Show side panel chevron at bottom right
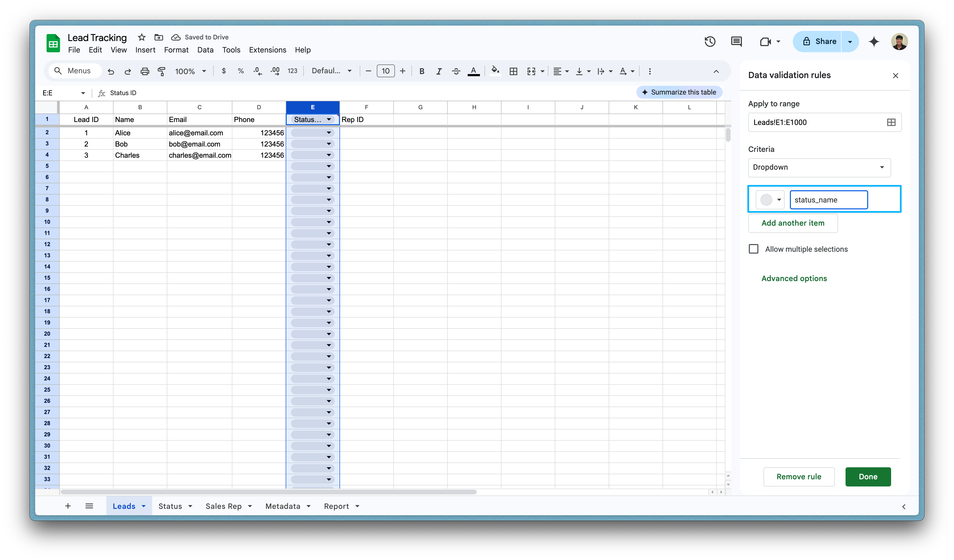954x560 pixels. [904, 507]
